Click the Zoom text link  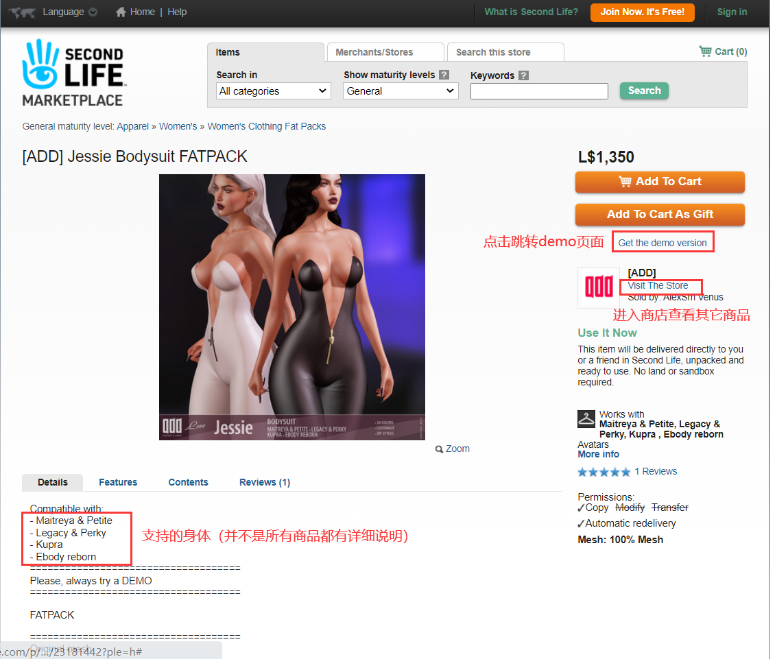tap(457, 448)
